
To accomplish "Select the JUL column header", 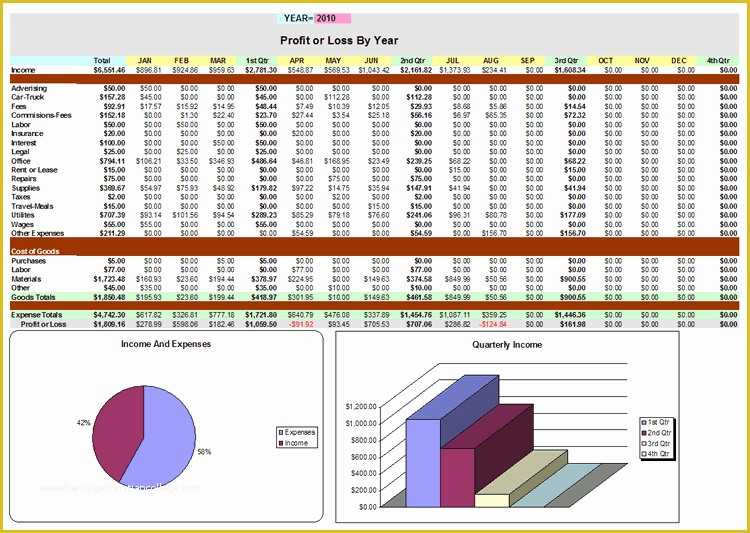I will [x=452, y=61].
